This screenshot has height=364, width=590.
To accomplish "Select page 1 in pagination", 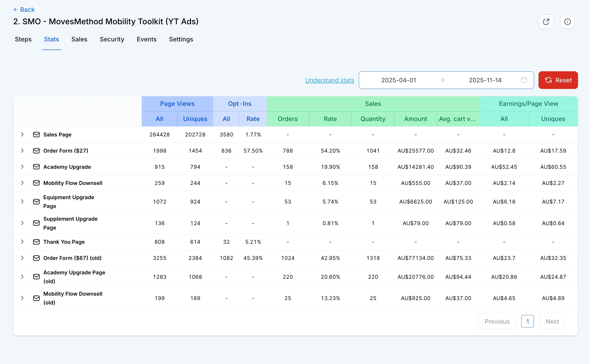I will [x=527, y=321].
